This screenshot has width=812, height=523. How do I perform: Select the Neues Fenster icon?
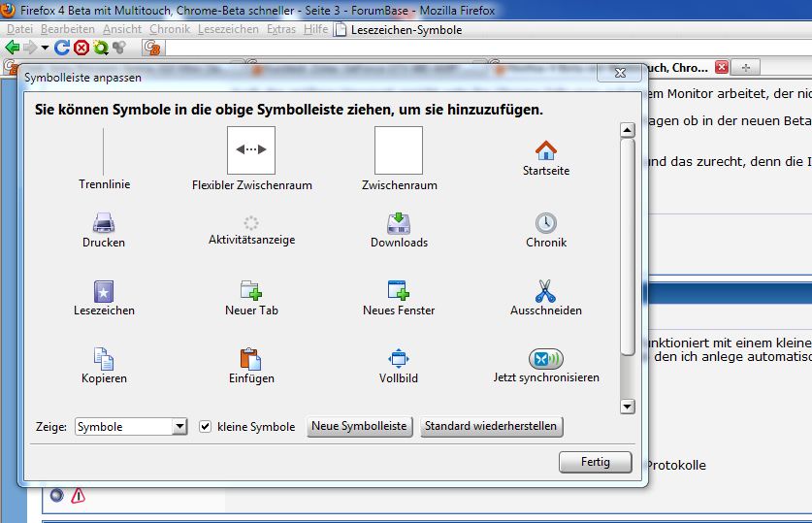pos(399,290)
